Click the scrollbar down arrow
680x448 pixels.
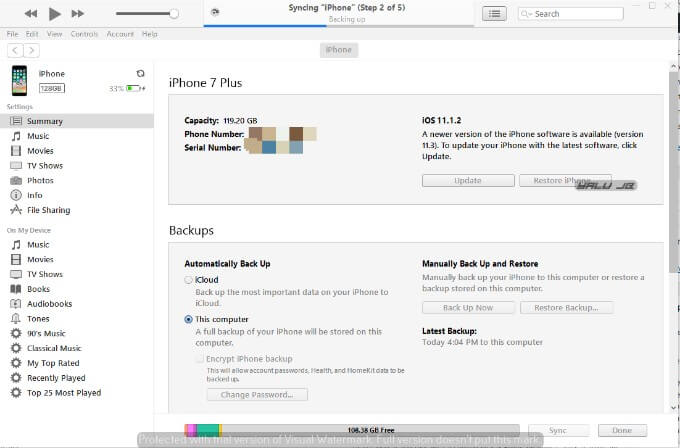pyautogui.click(x=673, y=407)
